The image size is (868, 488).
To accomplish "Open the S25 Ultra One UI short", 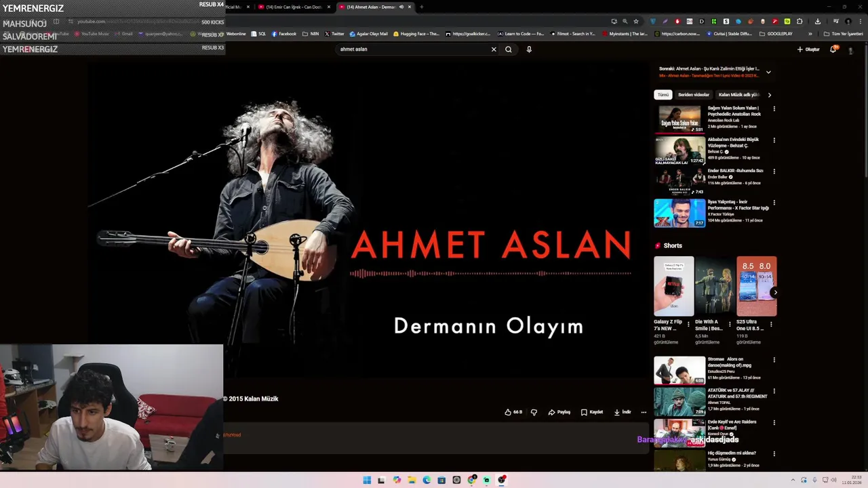I will [756, 286].
